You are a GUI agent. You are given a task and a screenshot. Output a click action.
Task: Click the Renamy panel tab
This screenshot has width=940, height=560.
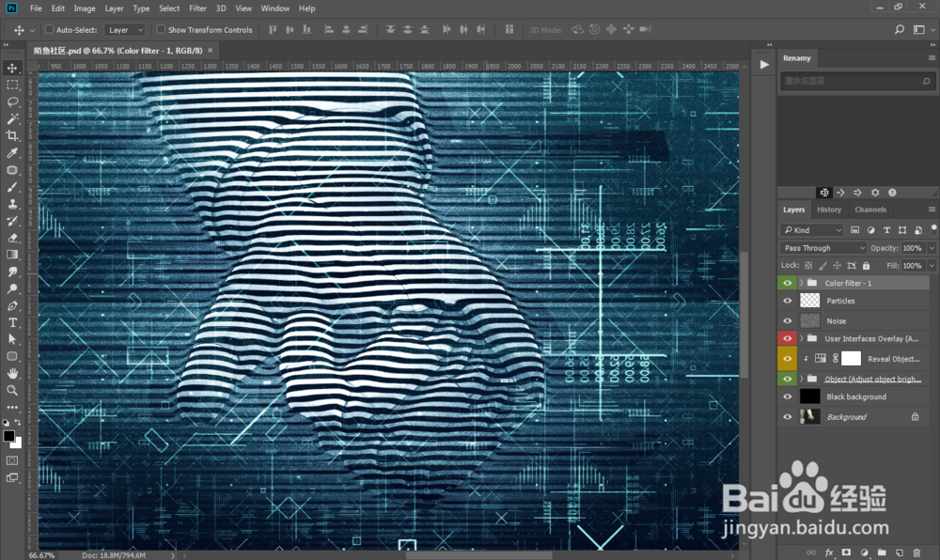(x=797, y=58)
